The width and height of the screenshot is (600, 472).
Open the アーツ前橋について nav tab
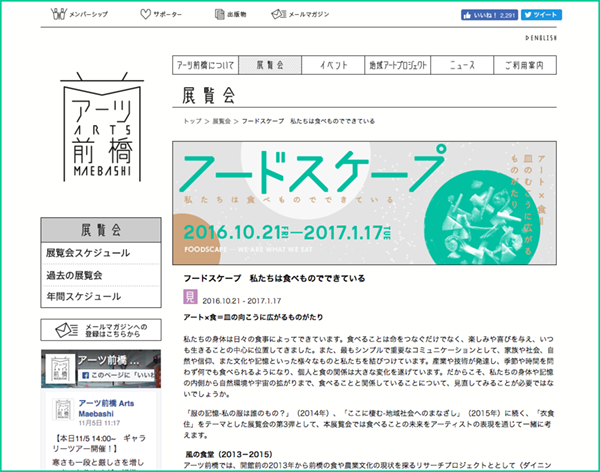click(205, 64)
